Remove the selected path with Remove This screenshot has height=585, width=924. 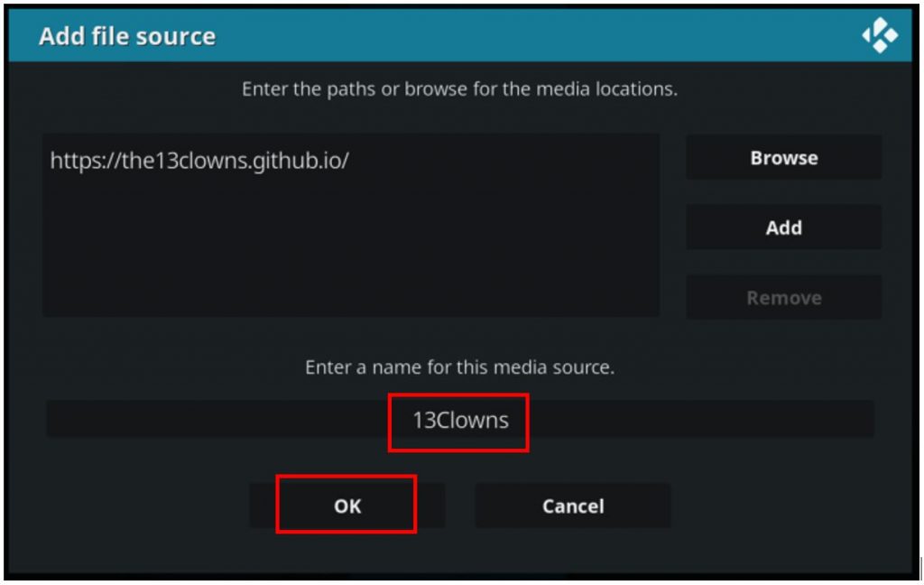tap(784, 297)
